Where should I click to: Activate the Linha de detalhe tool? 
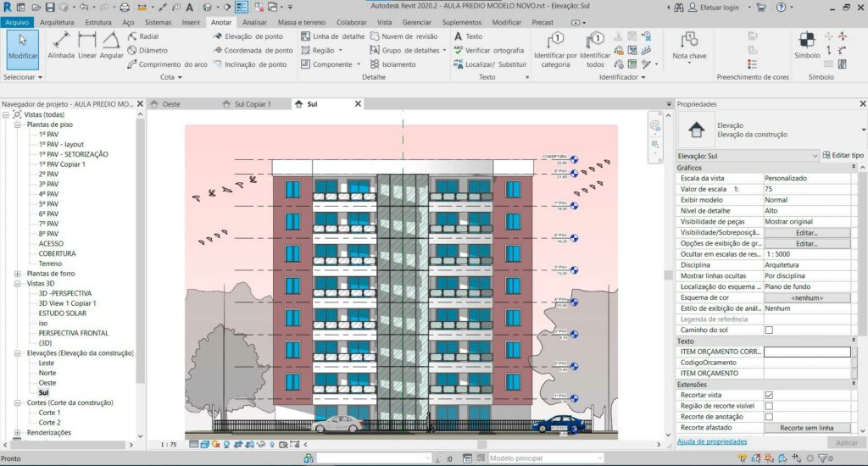(332, 36)
